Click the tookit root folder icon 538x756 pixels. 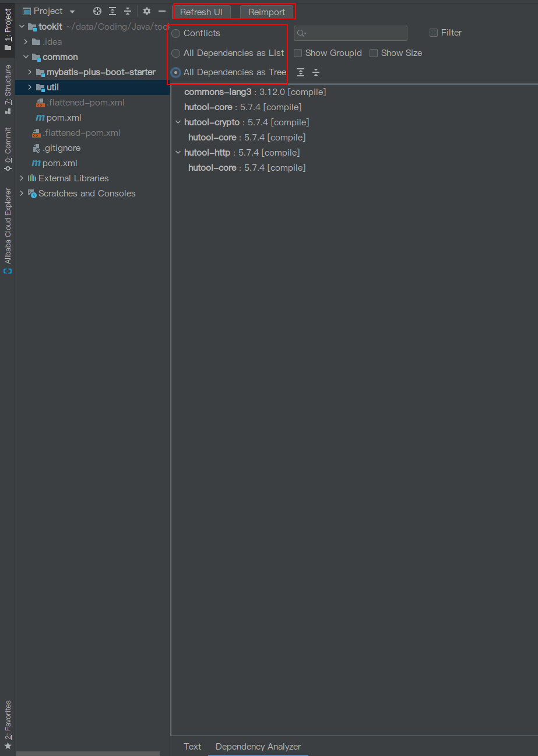32,27
